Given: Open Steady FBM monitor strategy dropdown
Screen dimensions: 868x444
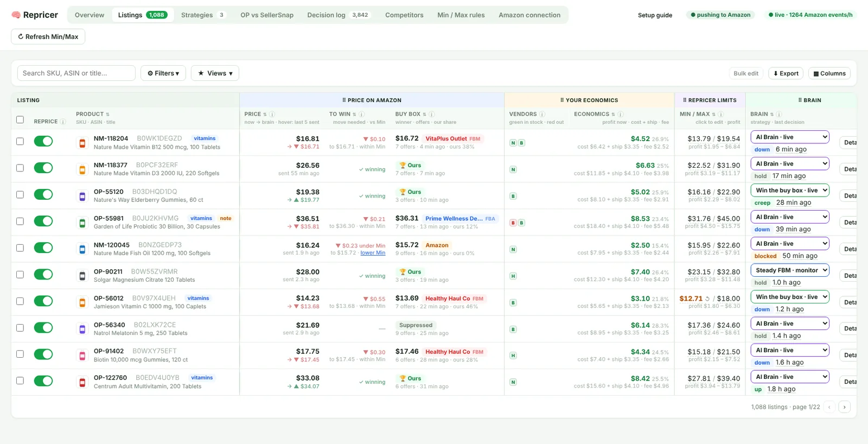Looking at the screenshot, I should click(790, 270).
